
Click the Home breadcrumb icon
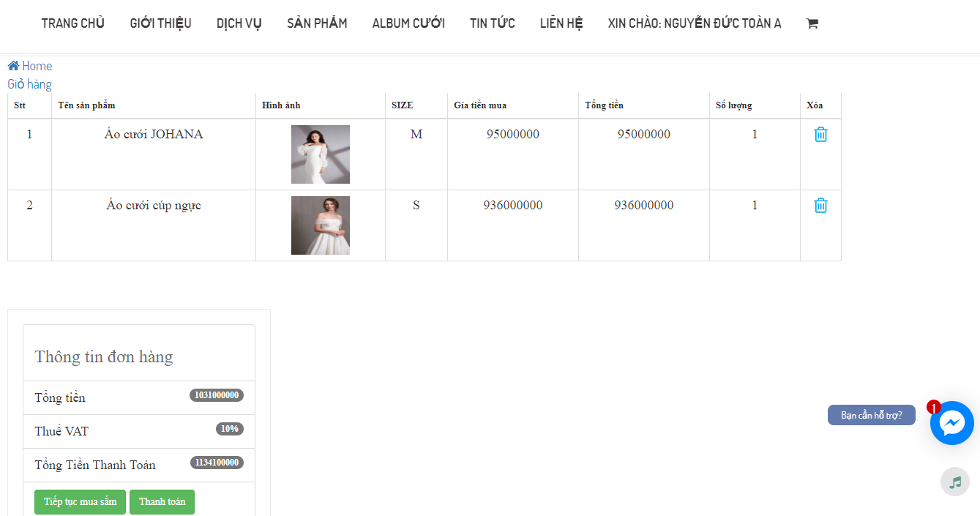(x=13, y=66)
